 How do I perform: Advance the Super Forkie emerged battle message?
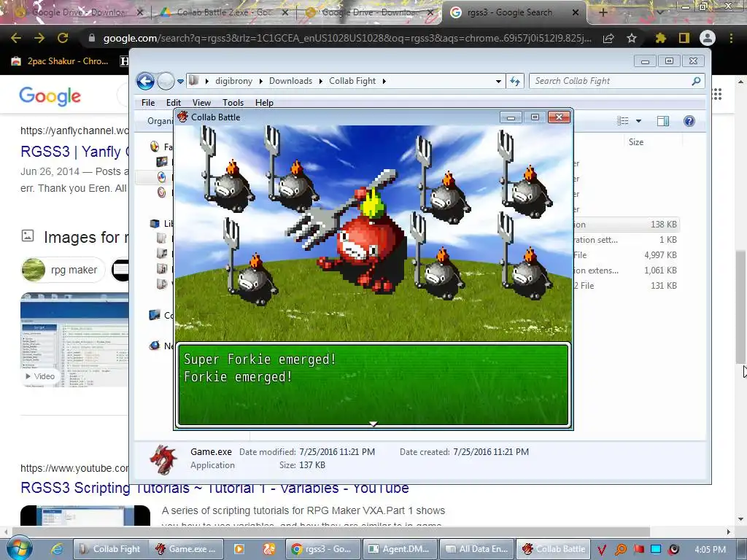tap(373, 384)
